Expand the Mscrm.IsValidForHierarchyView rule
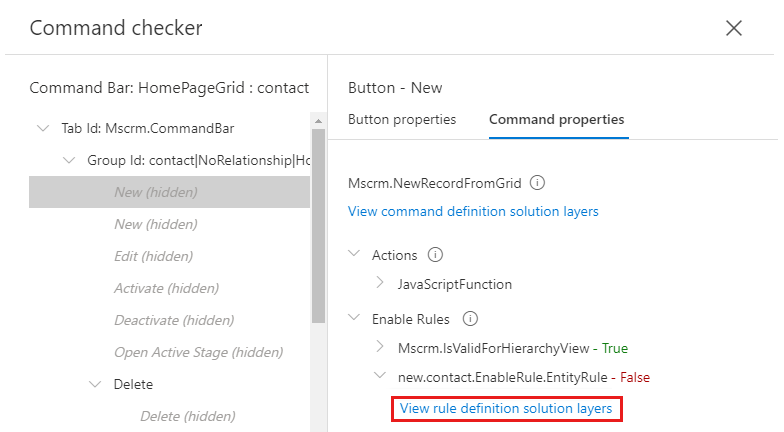This screenshot has width=784, height=432. 380,347
